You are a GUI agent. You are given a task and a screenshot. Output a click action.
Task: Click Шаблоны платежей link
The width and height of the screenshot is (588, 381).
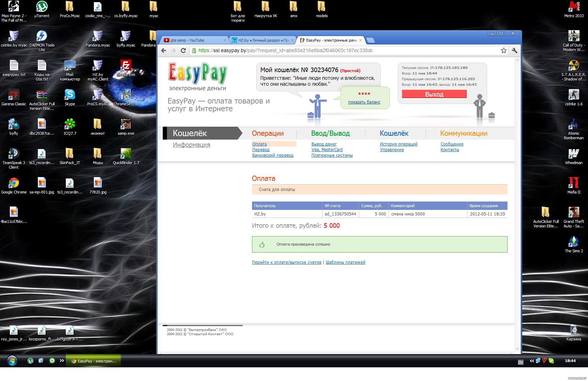click(x=345, y=262)
